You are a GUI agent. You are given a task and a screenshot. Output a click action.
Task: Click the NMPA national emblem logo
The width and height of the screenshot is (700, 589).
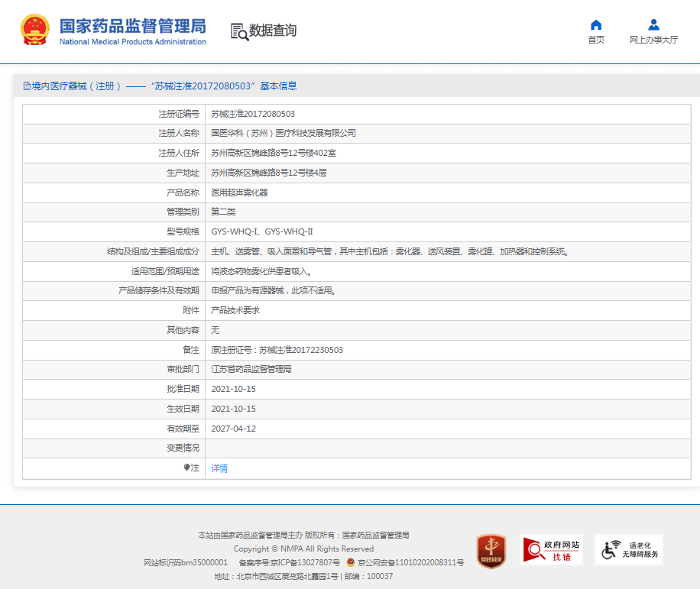click(35, 31)
